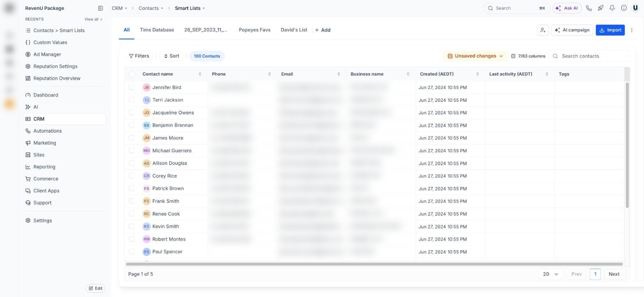The width and height of the screenshot is (644, 297).
Task: Open Ad Manager from recents
Action: click(x=47, y=54)
